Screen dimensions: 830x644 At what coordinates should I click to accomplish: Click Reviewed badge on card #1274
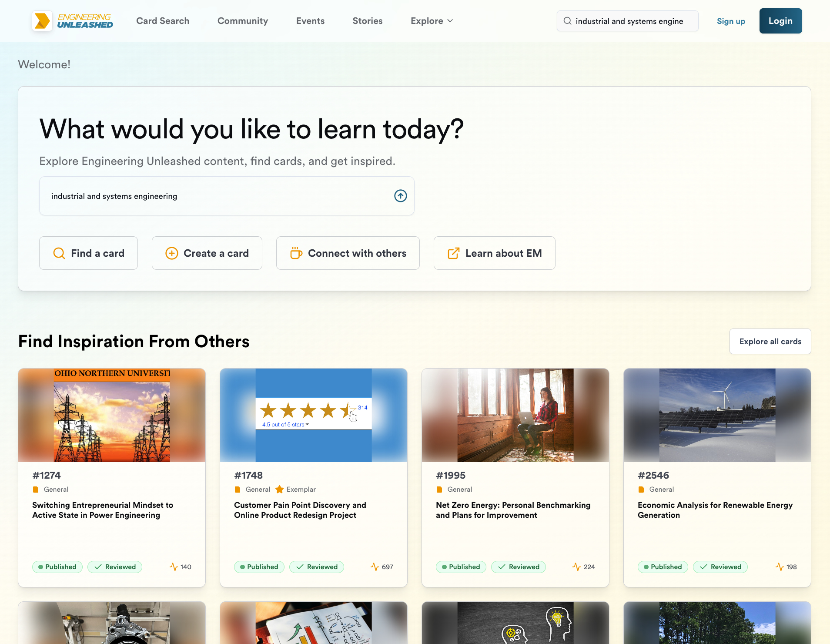[115, 567]
